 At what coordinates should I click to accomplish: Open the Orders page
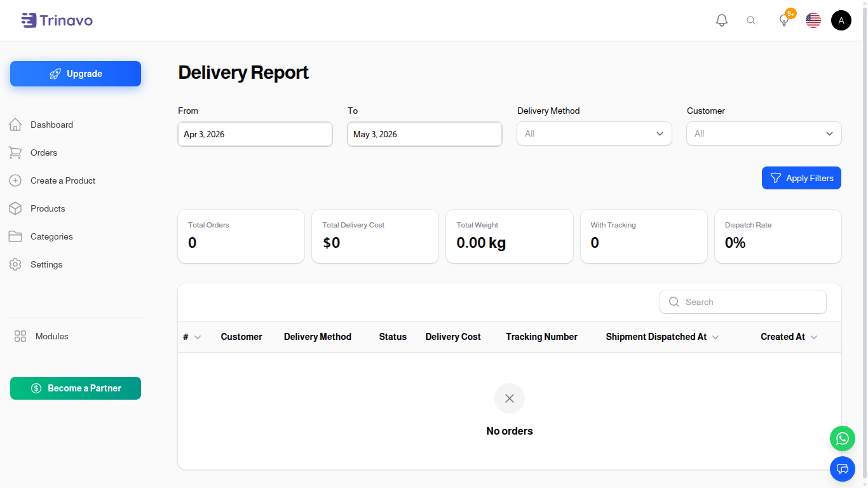[x=44, y=152]
